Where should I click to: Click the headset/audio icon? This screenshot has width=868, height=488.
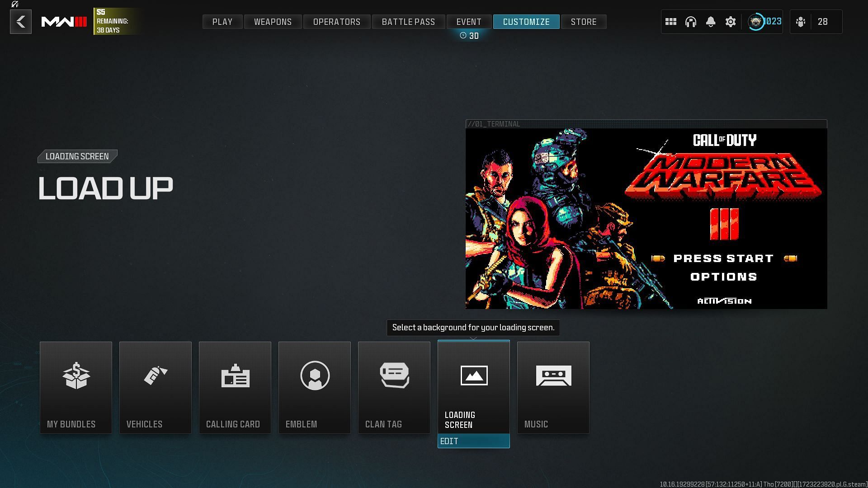tap(691, 21)
